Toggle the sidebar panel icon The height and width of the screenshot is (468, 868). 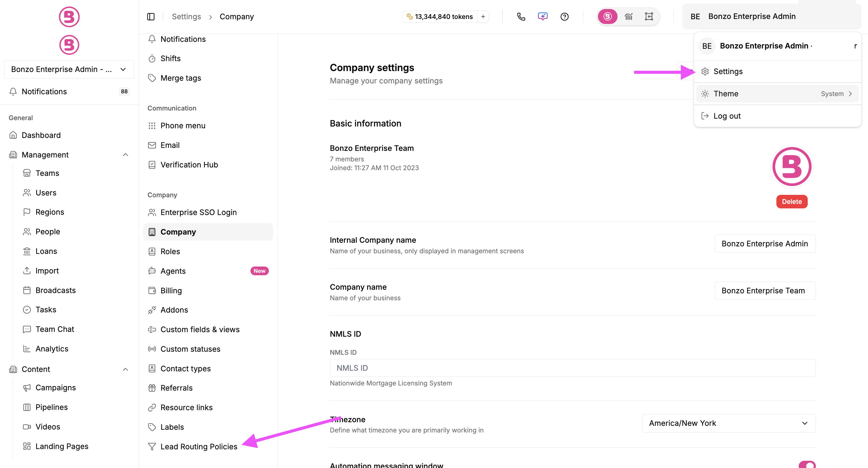coord(151,17)
